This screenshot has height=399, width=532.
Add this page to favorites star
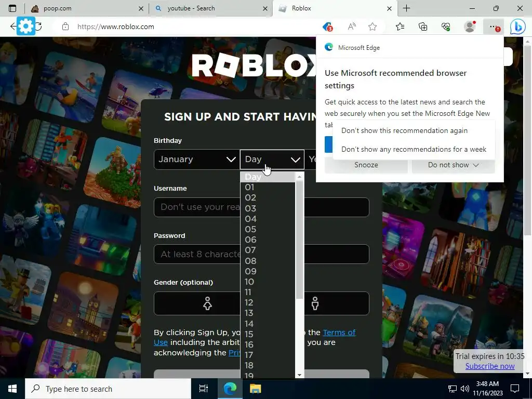(x=373, y=26)
